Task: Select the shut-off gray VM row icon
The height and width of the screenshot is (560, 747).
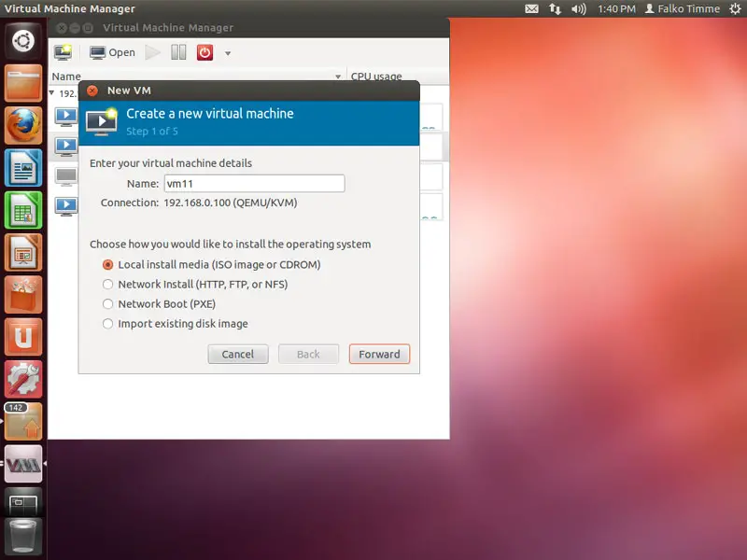Action: [x=65, y=176]
